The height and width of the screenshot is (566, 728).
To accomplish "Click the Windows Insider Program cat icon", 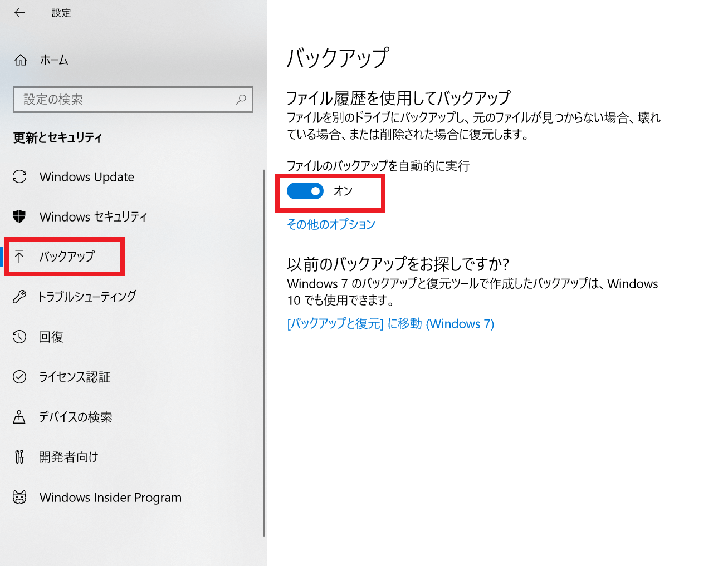I will click(x=19, y=497).
